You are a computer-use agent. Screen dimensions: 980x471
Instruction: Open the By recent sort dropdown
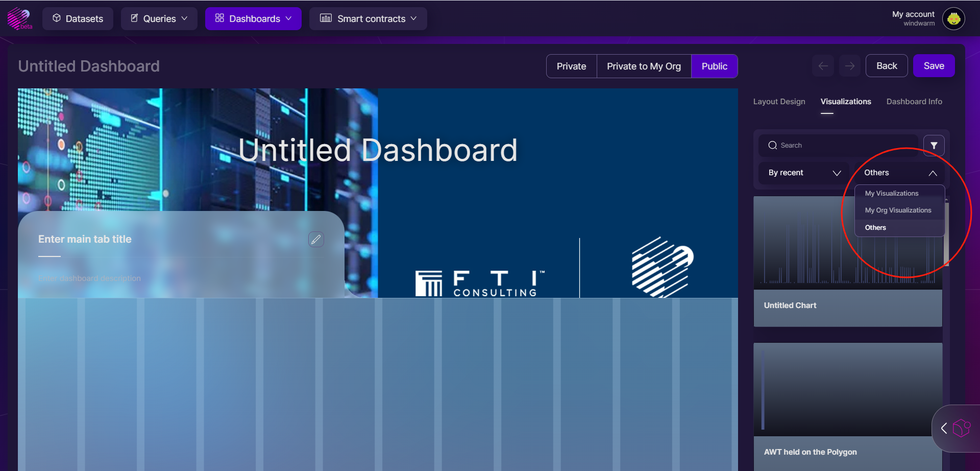[x=803, y=173]
